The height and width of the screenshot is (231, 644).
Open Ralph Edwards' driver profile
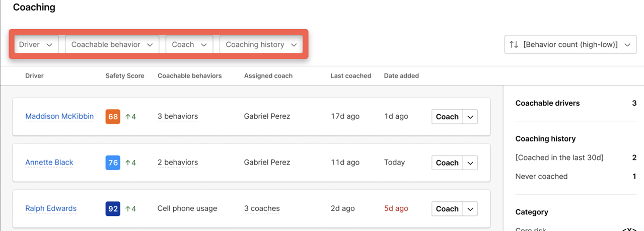coord(51,208)
